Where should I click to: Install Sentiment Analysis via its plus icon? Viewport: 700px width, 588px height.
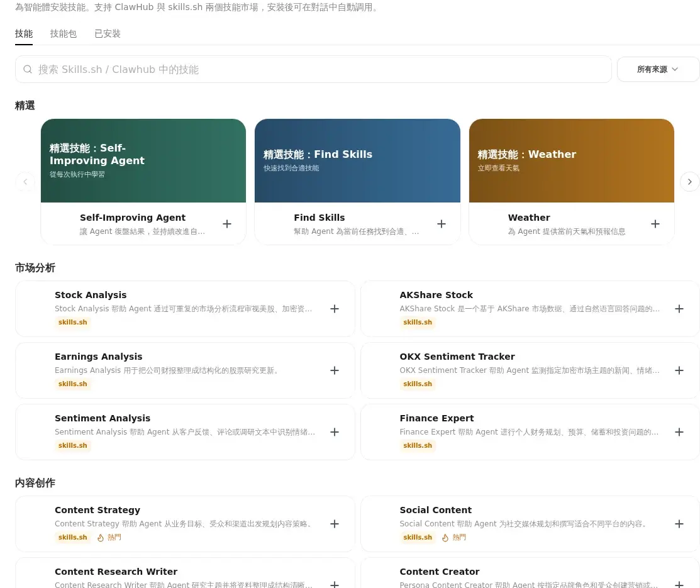[335, 432]
